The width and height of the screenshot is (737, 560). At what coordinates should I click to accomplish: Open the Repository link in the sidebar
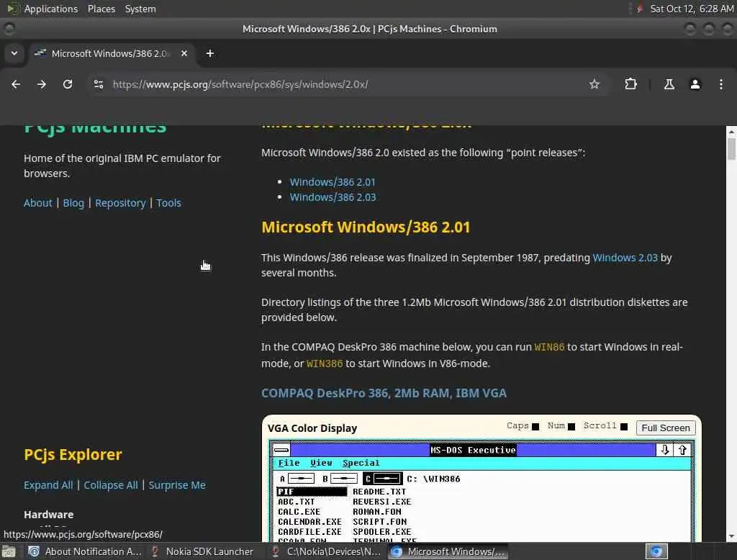(x=120, y=203)
